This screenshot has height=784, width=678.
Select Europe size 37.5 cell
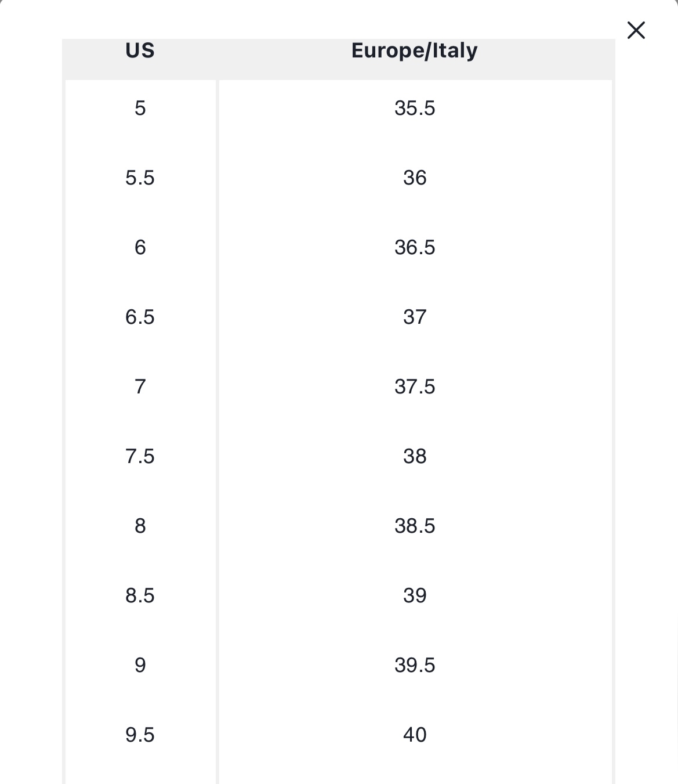(415, 386)
